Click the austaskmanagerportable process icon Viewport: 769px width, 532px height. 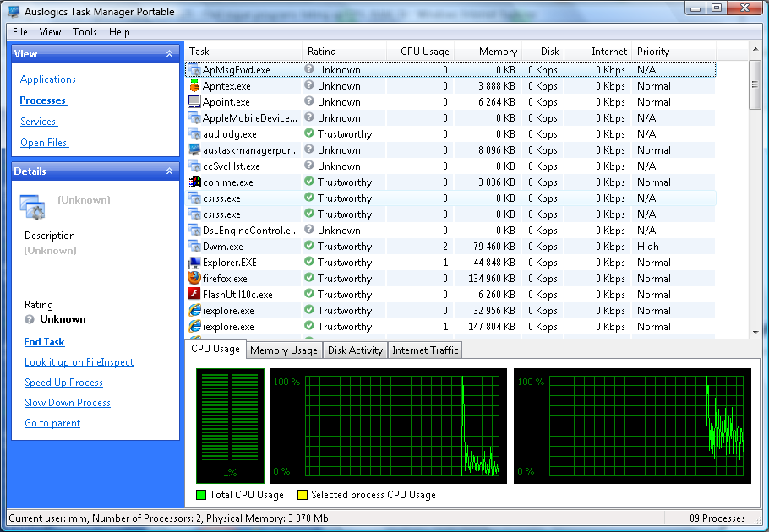coord(194,150)
